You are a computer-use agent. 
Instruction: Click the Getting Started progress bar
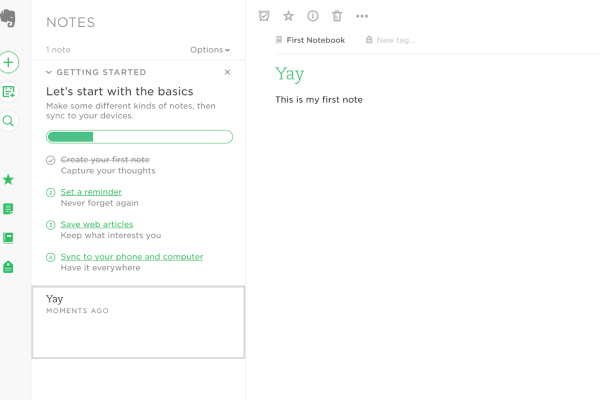tap(139, 137)
